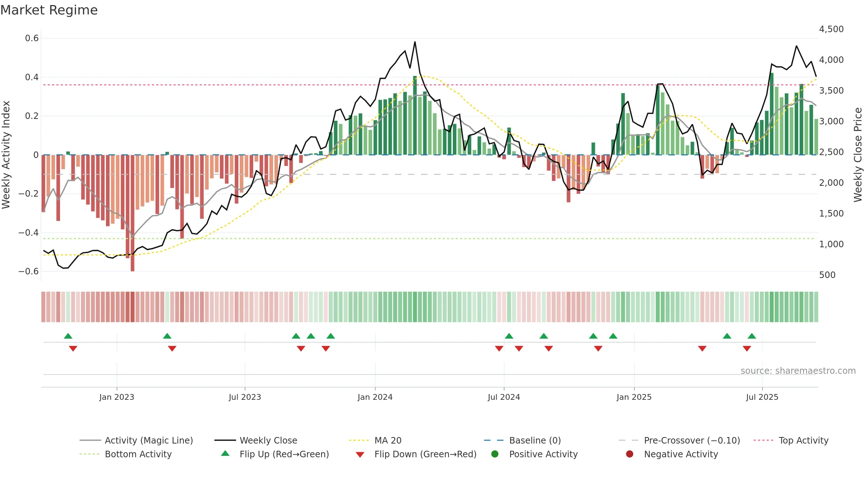Toggle the Activity (Magic Line) legend entry
Screen dimensions: 868x488
click(x=136, y=440)
